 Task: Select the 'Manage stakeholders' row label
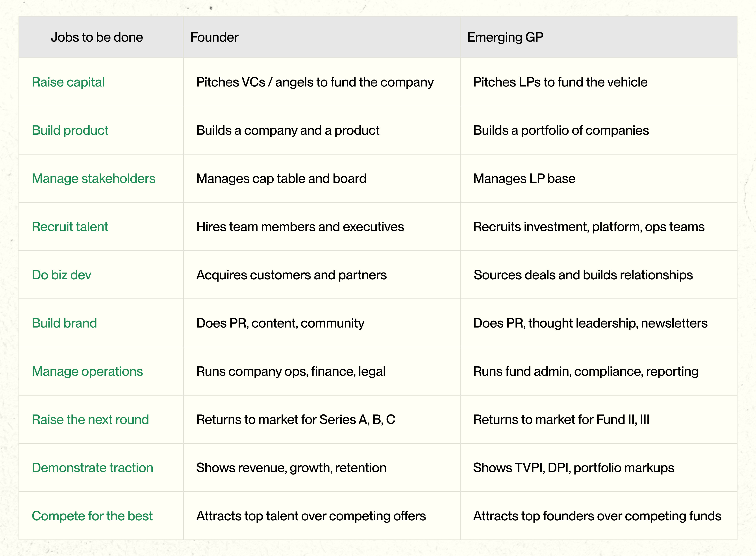tap(94, 178)
